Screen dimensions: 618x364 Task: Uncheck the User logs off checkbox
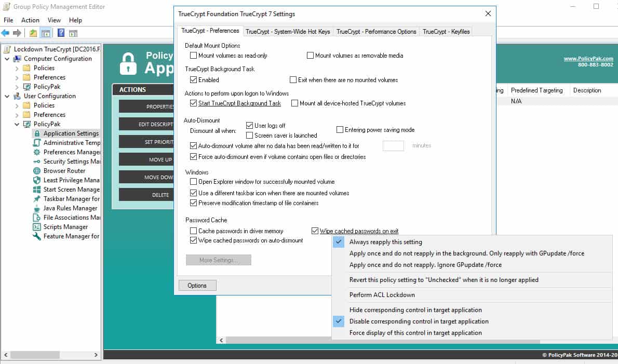tap(249, 126)
